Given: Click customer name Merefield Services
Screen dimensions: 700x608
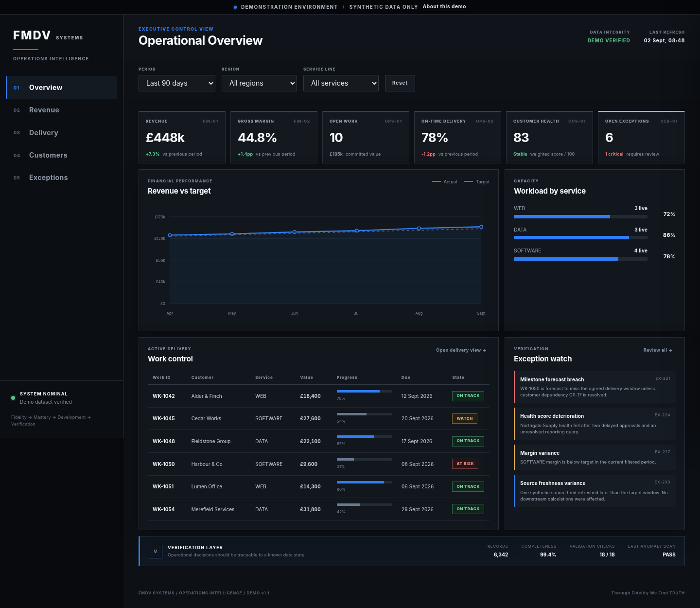Looking at the screenshot, I should (213, 509).
